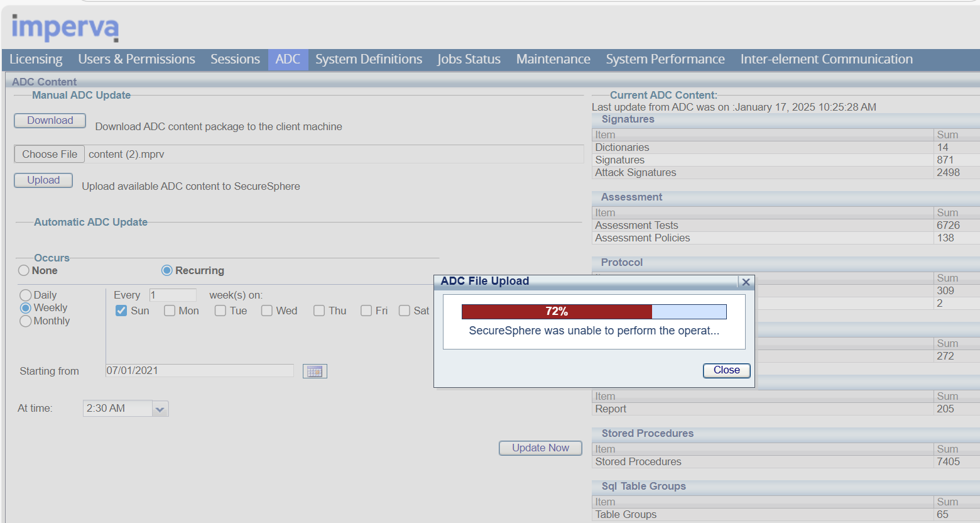Open the calendar date picker icon

[315, 372]
